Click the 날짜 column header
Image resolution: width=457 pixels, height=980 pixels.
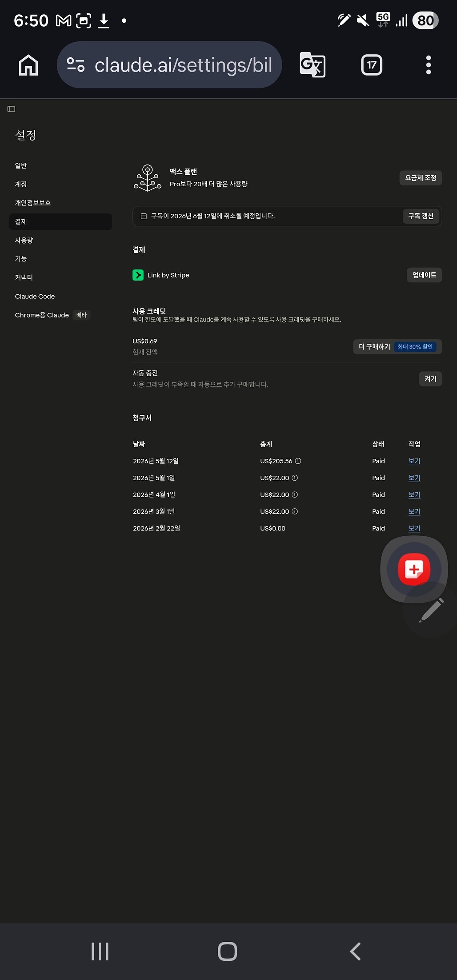pyautogui.click(x=139, y=444)
